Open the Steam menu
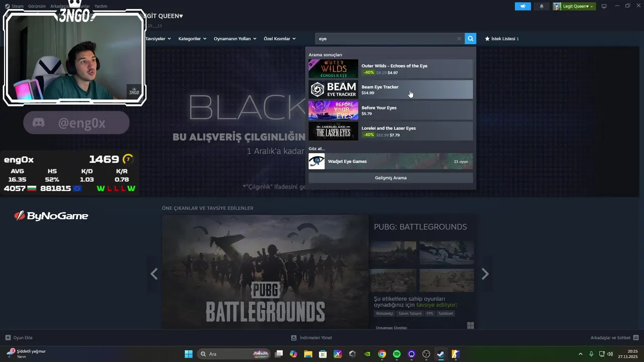Viewport: 644px width, 362px height. [x=15, y=6]
